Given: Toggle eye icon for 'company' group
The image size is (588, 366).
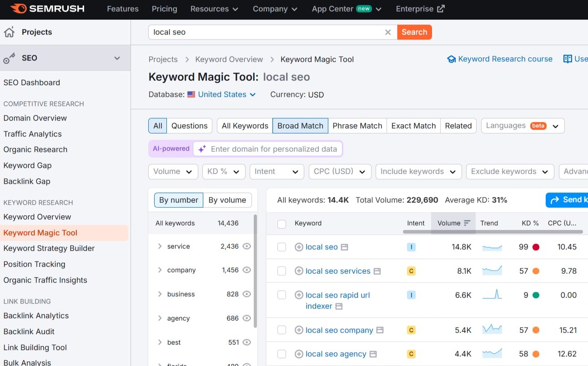Looking at the screenshot, I should point(247,270).
